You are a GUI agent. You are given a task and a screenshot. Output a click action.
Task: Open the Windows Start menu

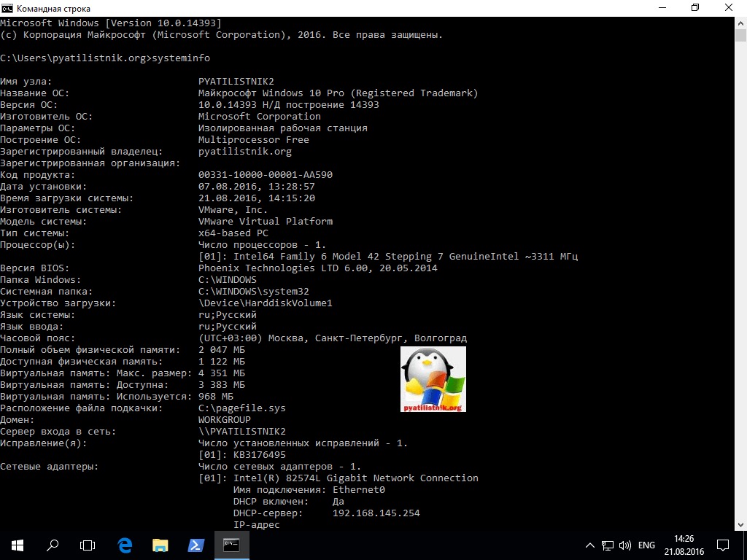point(17,545)
